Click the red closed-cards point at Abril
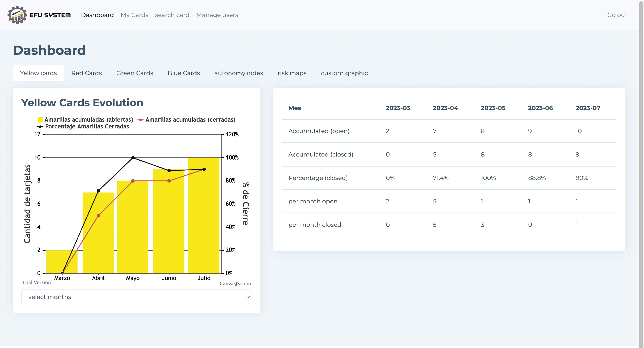Image resolution: width=644 pixels, height=348 pixels. 98,216
